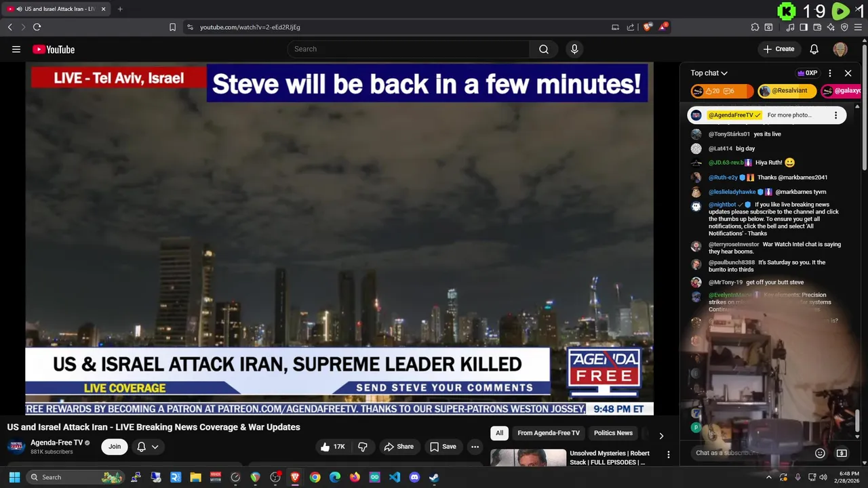Open 0XP crown points badge
Viewport: 868px width, 488px height.
click(x=807, y=73)
